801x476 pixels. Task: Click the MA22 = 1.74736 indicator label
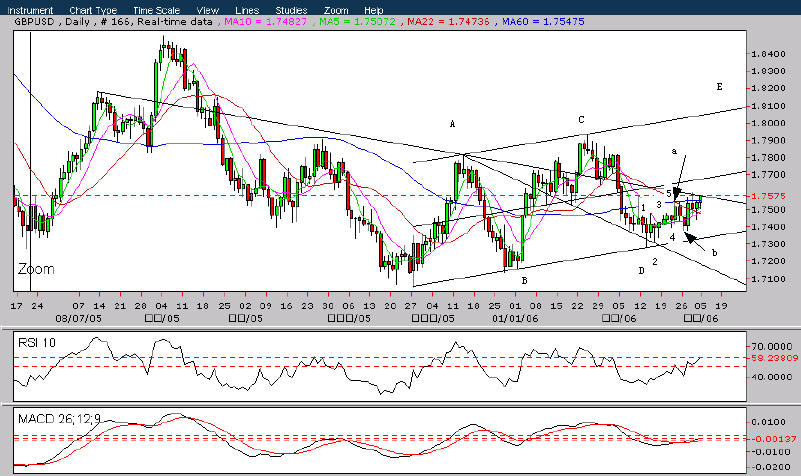click(448, 21)
